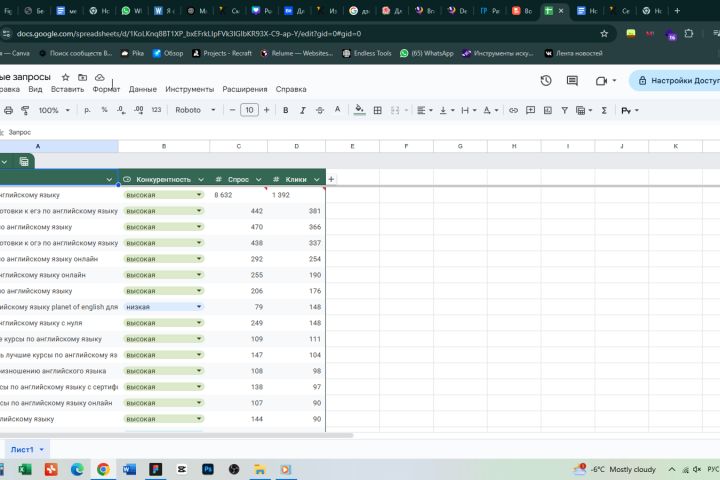Viewport: 720px width, 480px height.
Task: Decrease font size with minus button
Action: tap(232, 110)
